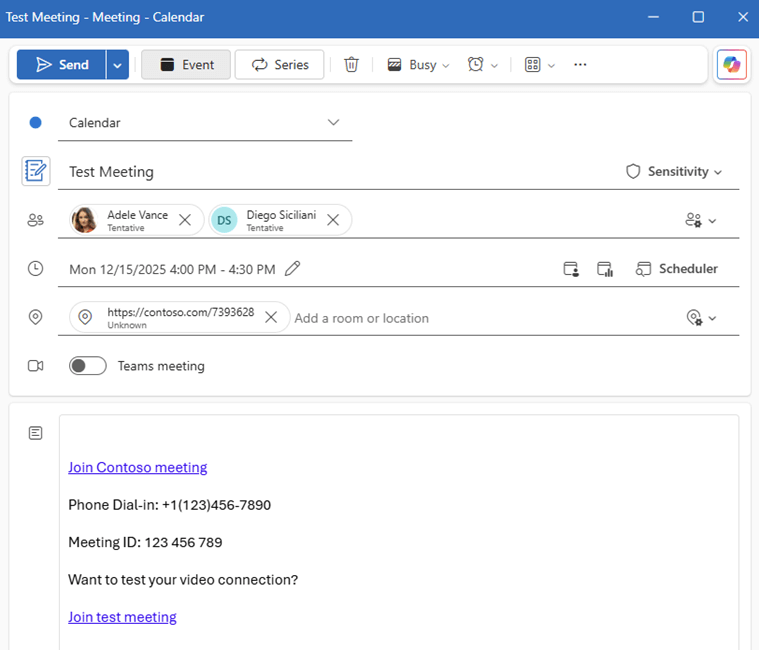Click the blue calendar color dot

35,123
